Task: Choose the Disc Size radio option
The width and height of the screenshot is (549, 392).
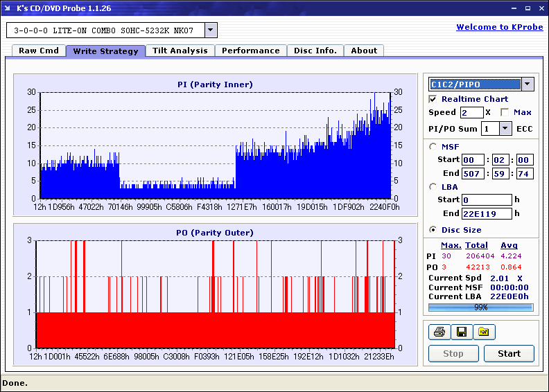Action: 433,230
